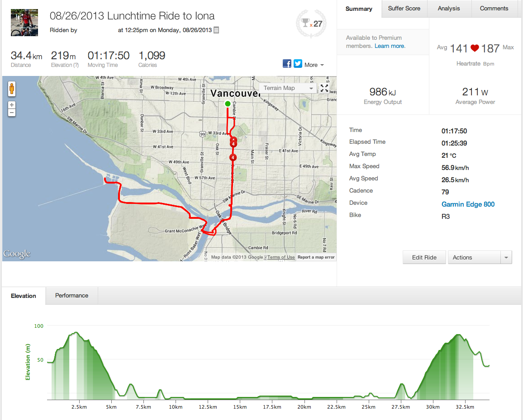Open the Garmin Edge 800 device link

(x=468, y=204)
